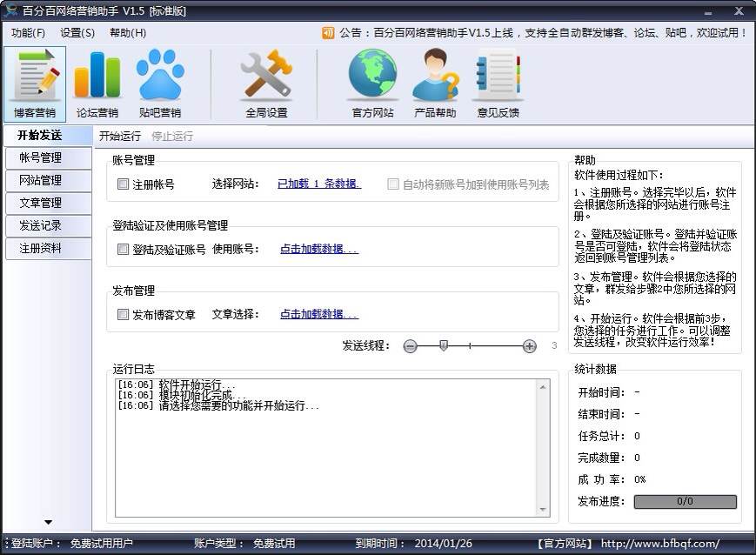Click the 停止运行 stop button
Screen dimensions: 756x555
tap(172, 137)
